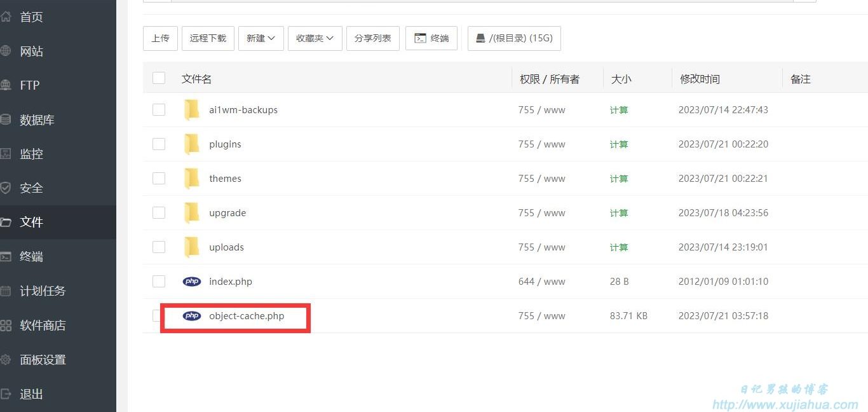Click the 软件商店 grid icon in sidebar

click(x=6, y=326)
